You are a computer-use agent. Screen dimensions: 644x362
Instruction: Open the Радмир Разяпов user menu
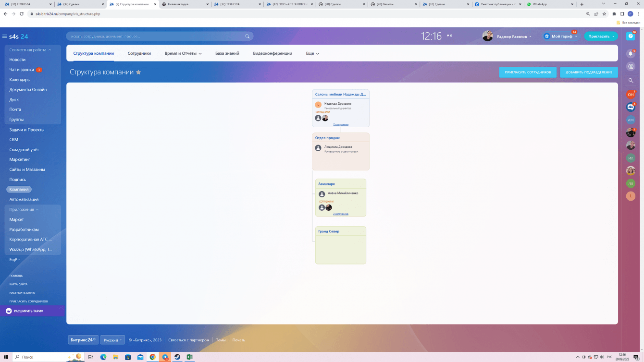coord(514,36)
